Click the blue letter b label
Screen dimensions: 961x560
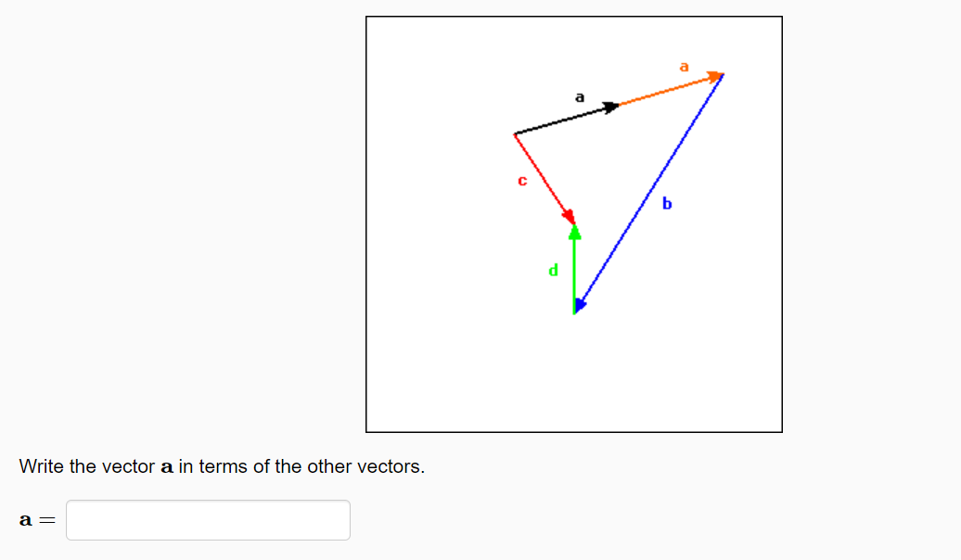667,202
